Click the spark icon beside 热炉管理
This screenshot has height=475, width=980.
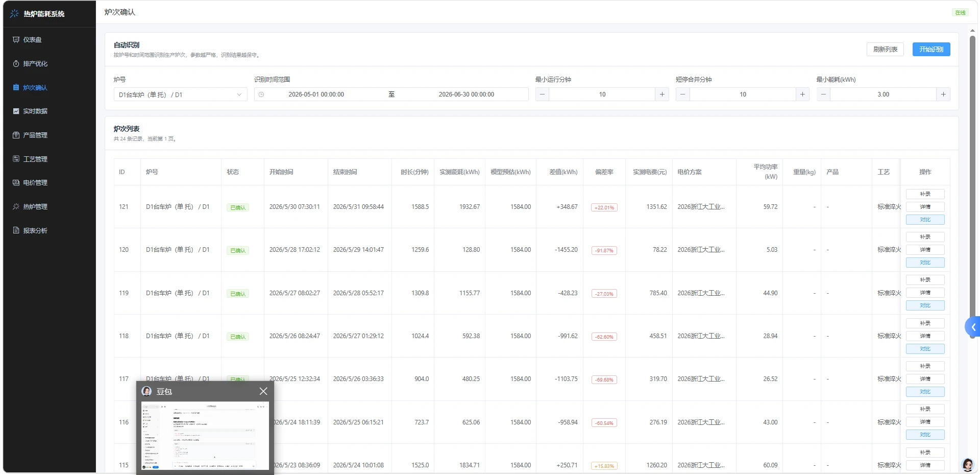coord(16,206)
